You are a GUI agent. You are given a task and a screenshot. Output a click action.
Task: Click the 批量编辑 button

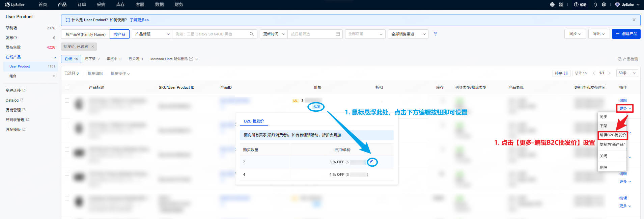(95, 74)
